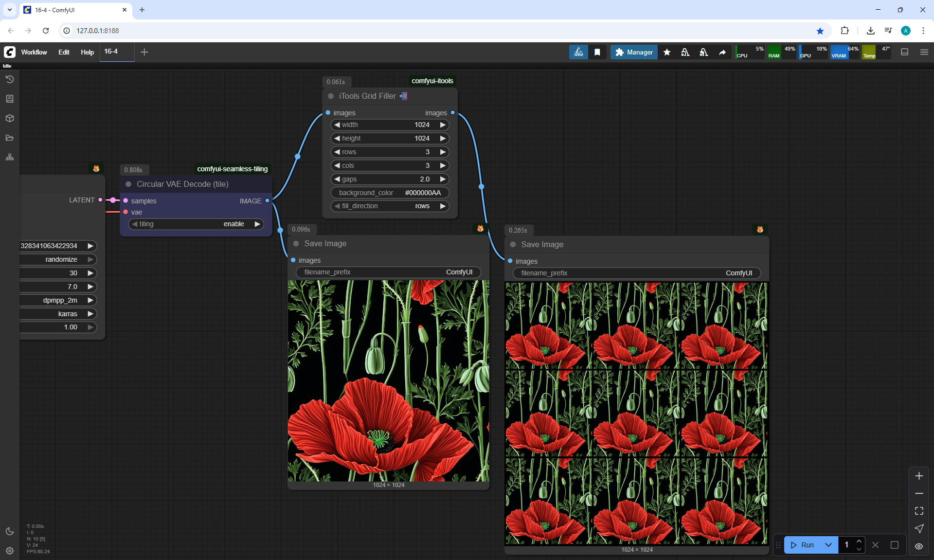Toggle link visibility eye icon
This screenshot has width=934, height=560.
[919, 546]
